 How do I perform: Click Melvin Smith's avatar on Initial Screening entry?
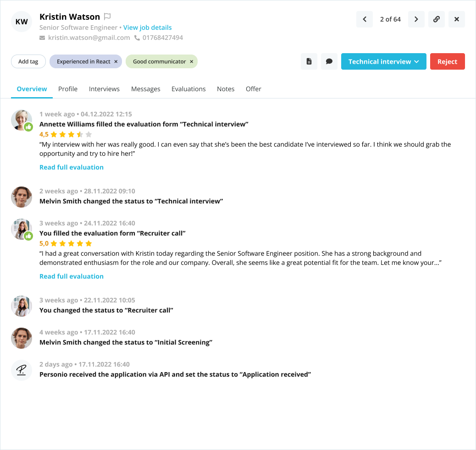coord(22,338)
